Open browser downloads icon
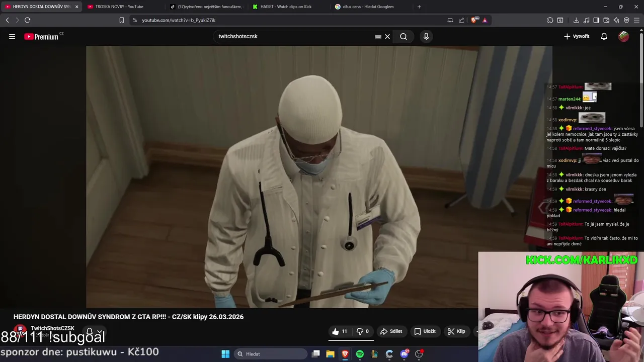 576,20
